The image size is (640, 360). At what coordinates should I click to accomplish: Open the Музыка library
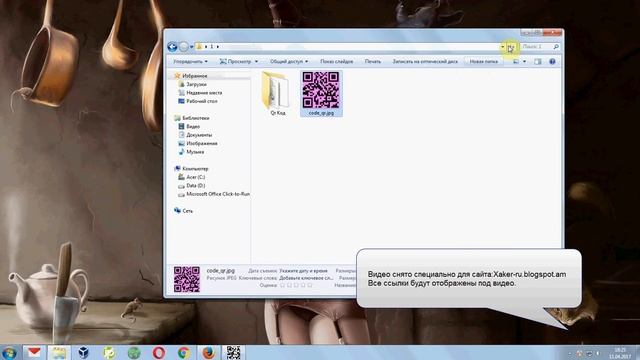tap(195, 152)
